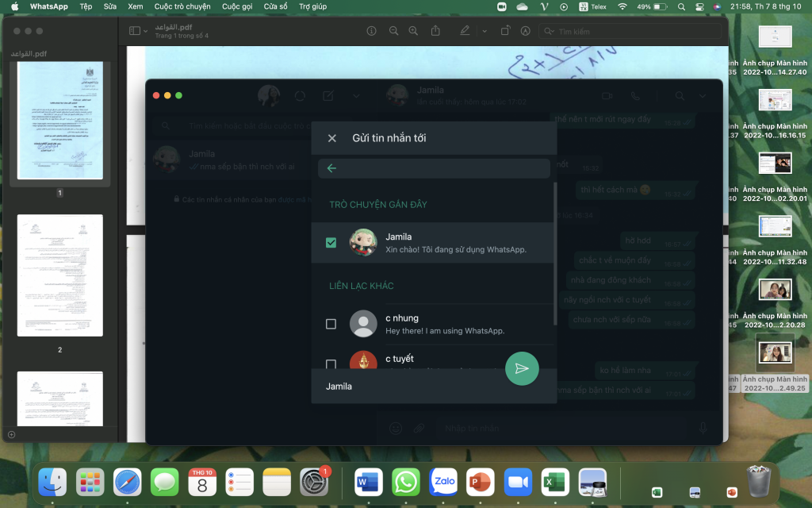The width and height of the screenshot is (812, 508).
Task: Open the 'Sửa' menu
Action: pos(109,6)
